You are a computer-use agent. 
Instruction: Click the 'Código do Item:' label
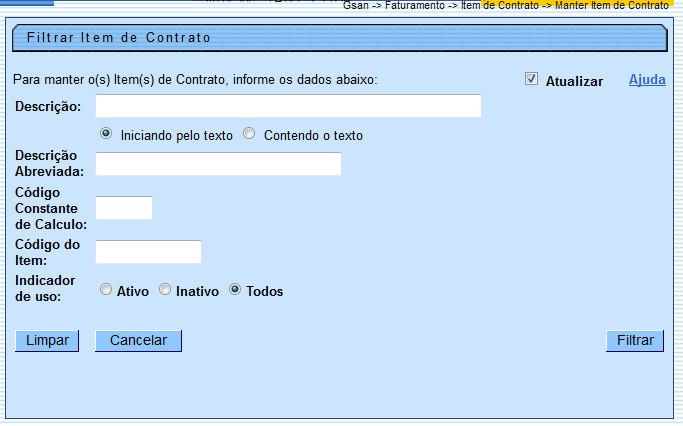pyautogui.click(x=47, y=252)
